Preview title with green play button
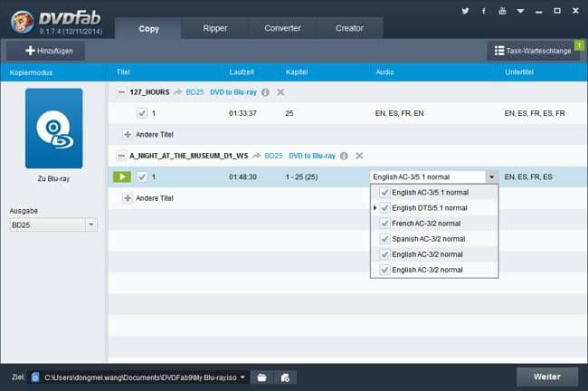The image size is (588, 391). [x=122, y=176]
